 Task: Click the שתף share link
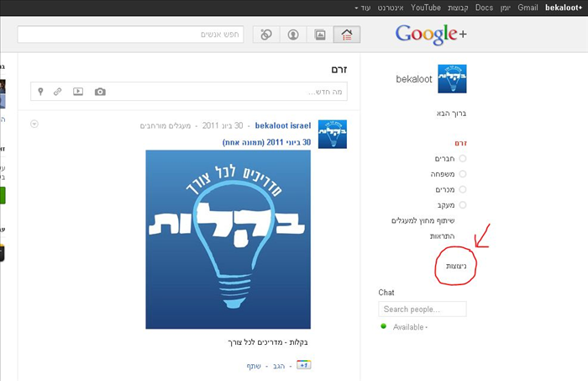(254, 366)
